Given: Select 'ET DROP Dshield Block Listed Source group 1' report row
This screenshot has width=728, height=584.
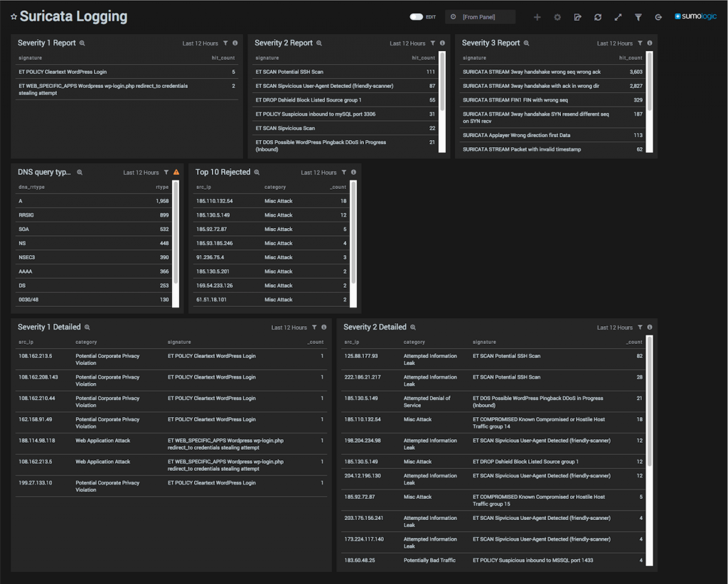Looking at the screenshot, I should 345,100.
